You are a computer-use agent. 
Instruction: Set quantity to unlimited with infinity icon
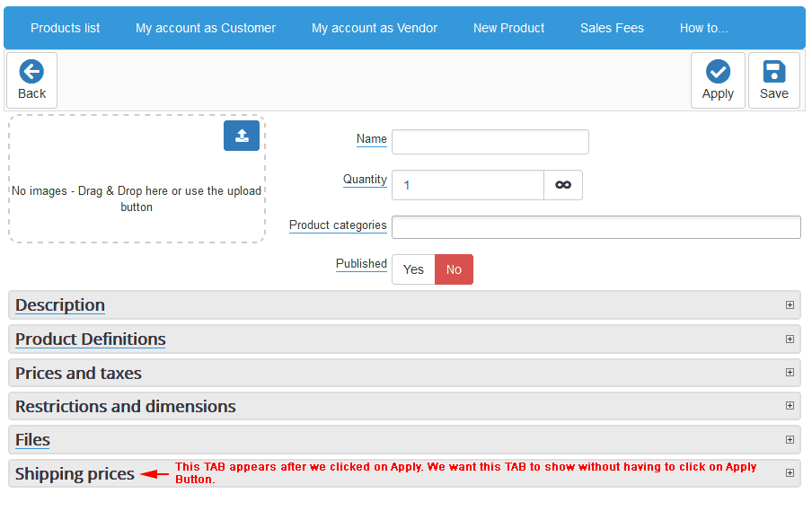tap(563, 185)
